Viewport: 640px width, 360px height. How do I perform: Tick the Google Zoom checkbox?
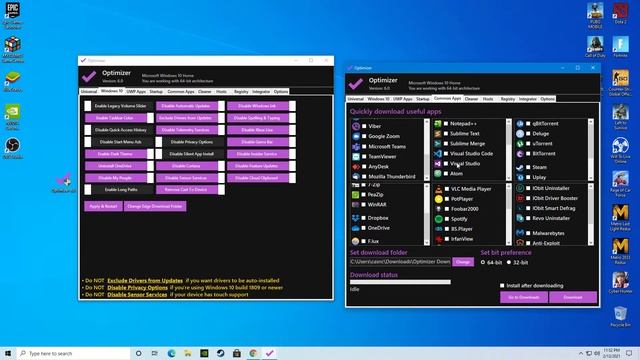point(364,136)
